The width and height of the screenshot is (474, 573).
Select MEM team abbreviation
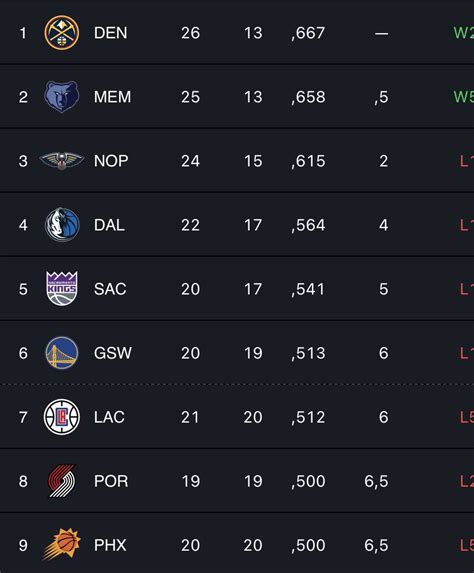[x=113, y=97]
